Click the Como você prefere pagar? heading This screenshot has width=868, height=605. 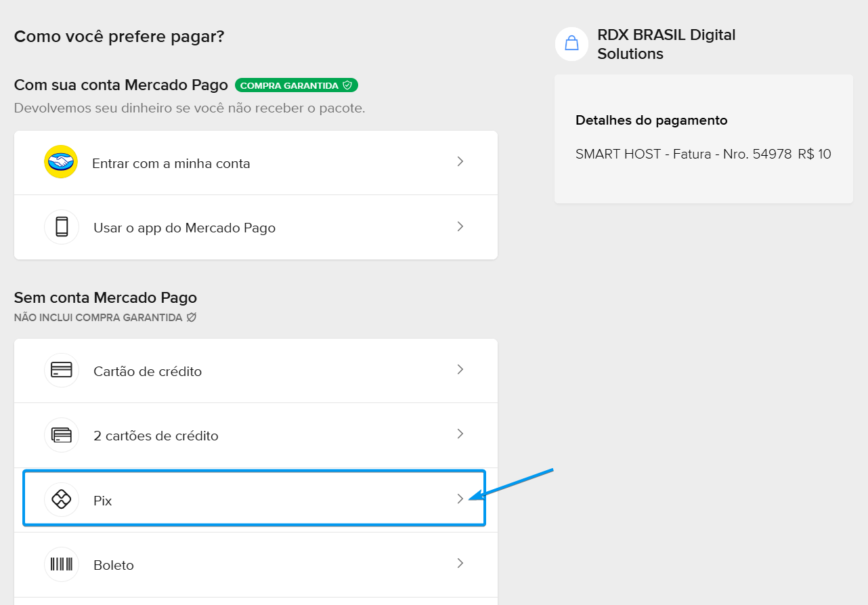pyautogui.click(x=119, y=37)
